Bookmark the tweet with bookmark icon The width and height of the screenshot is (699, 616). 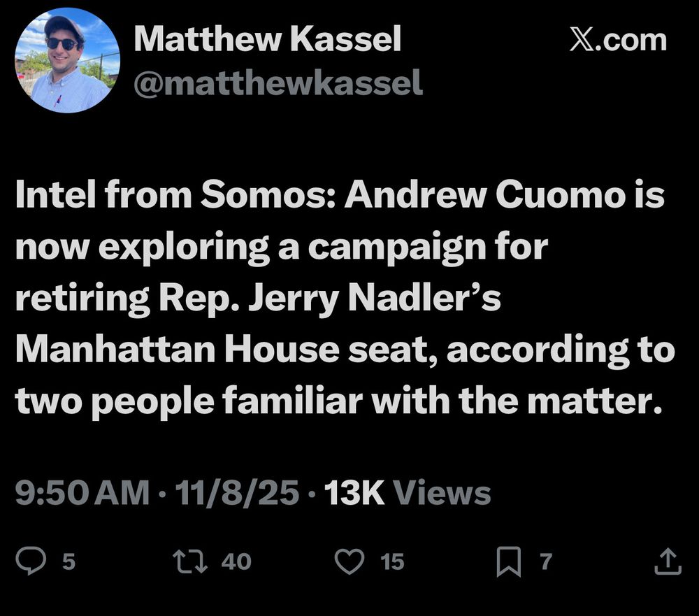[509, 561]
